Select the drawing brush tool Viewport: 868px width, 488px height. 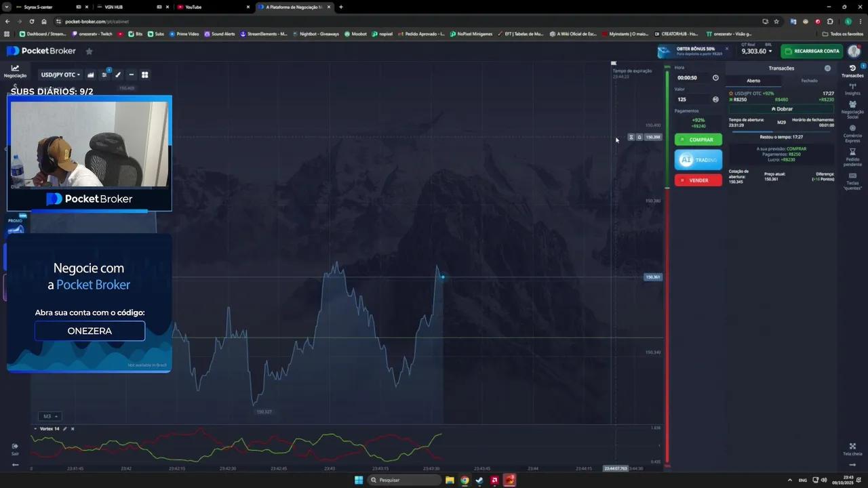click(x=118, y=75)
